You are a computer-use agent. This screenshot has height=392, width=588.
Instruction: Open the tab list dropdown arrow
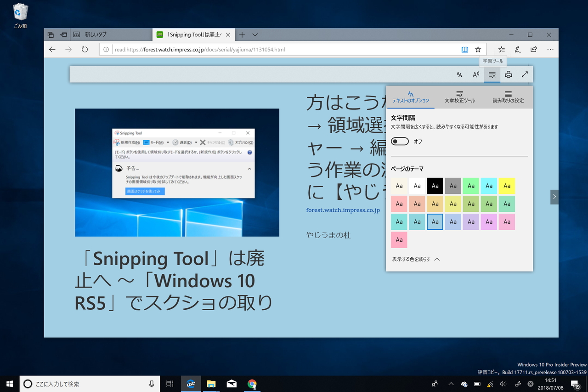click(x=255, y=34)
